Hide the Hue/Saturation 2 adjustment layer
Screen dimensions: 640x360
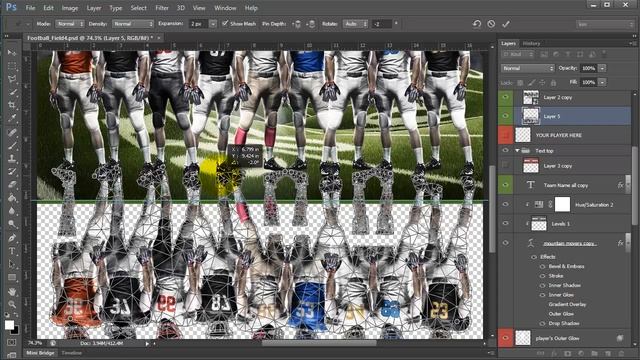[505, 204]
